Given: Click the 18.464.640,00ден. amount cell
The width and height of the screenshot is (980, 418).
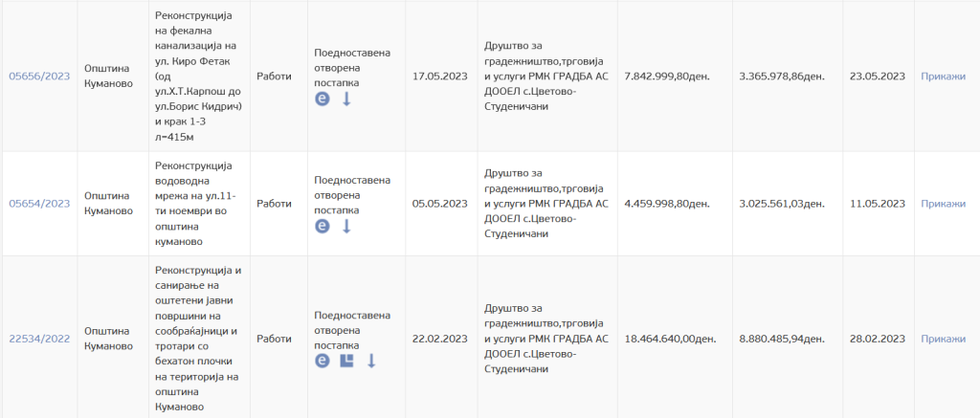Looking at the screenshot, I should (x=670, y=338).
